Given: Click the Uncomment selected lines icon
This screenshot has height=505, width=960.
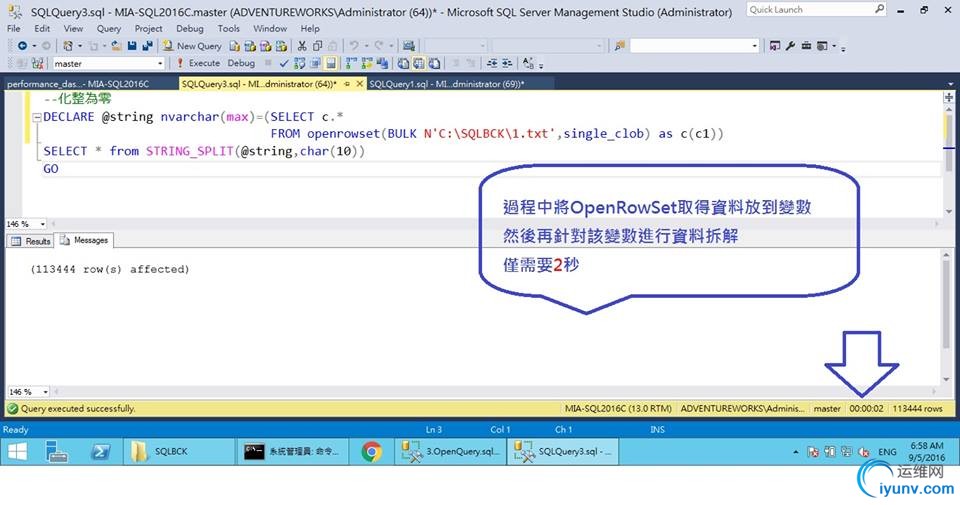Looking at the screenshot, I should 471,63.
